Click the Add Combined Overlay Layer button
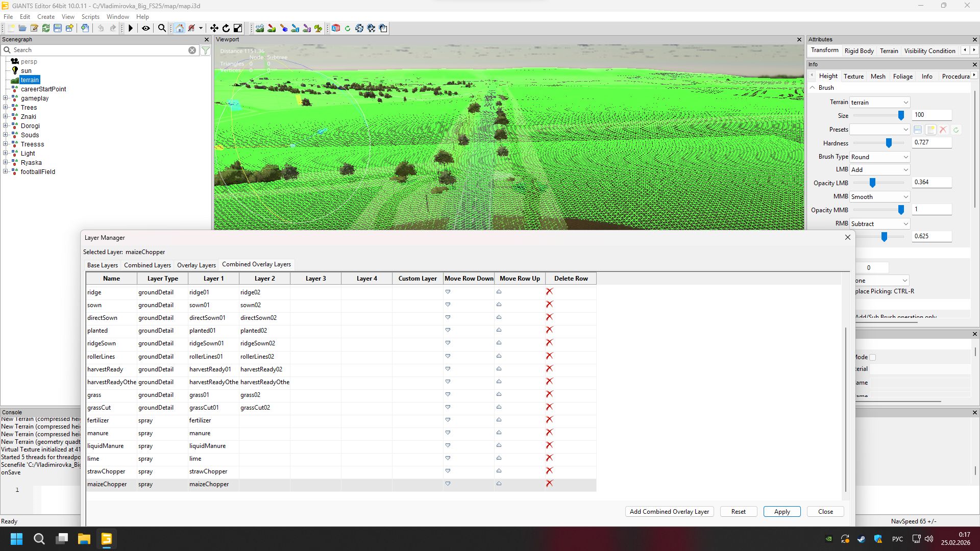Viewport: 980px width, 551px height. (x=669, y=511)
